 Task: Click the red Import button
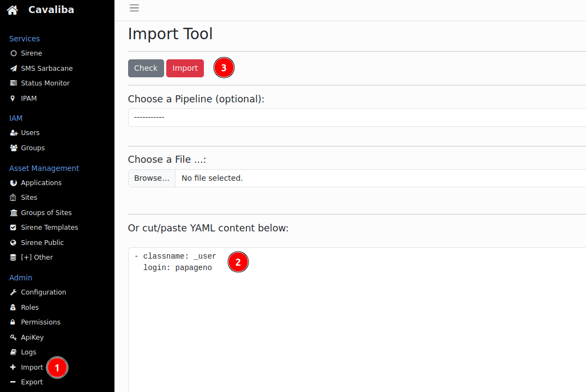click(x=185, y=68)
